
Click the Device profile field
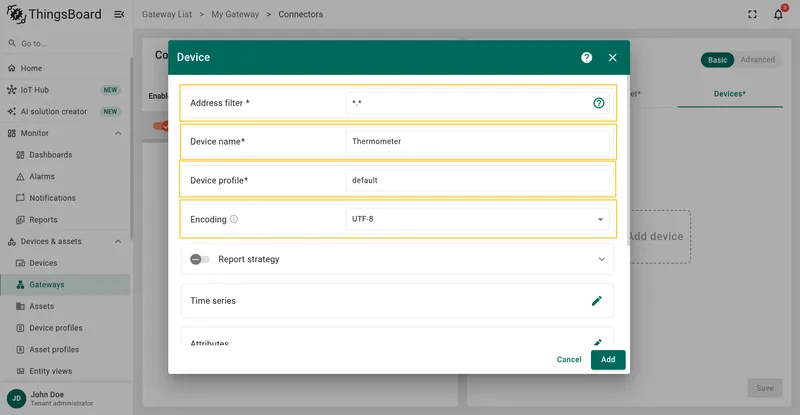(477, 180)
